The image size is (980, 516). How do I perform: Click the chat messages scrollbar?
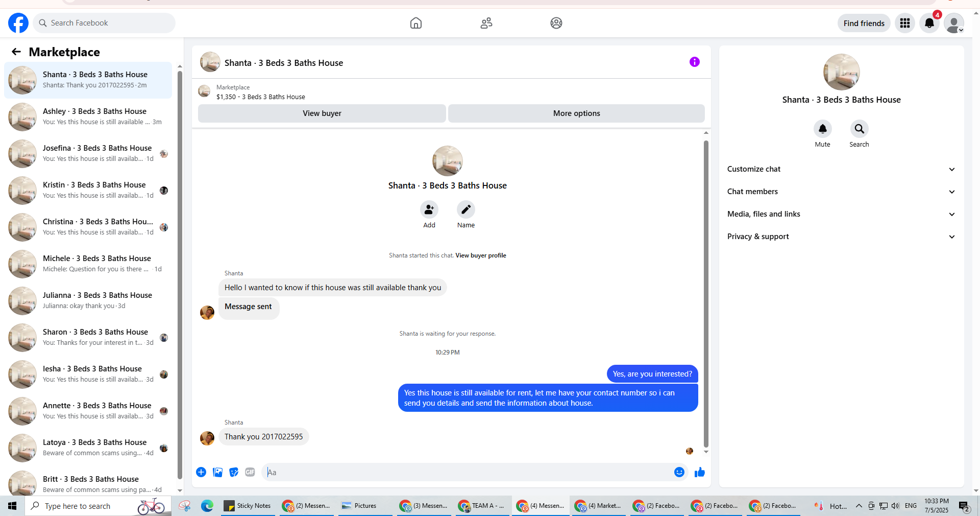[706, 294]
